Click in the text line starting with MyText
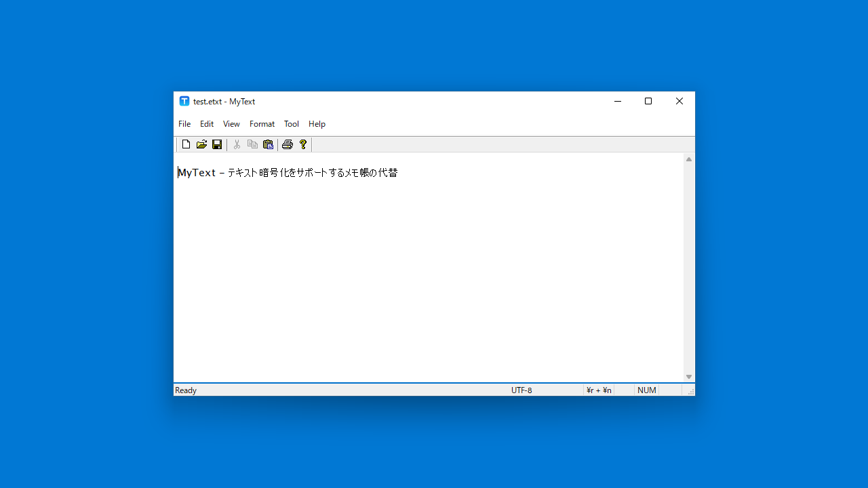The image size is (868, 488). tap(288, 173)
